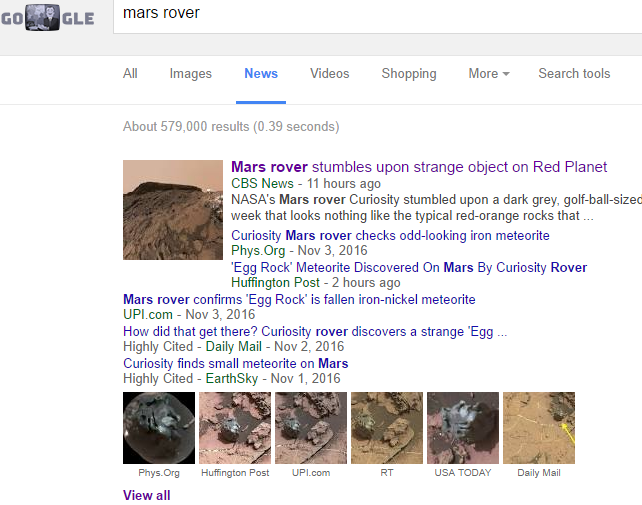Open 'Mars rover stumbles upon strange object' headline
This screenshot has height=505, width=642.
(418, 167)
